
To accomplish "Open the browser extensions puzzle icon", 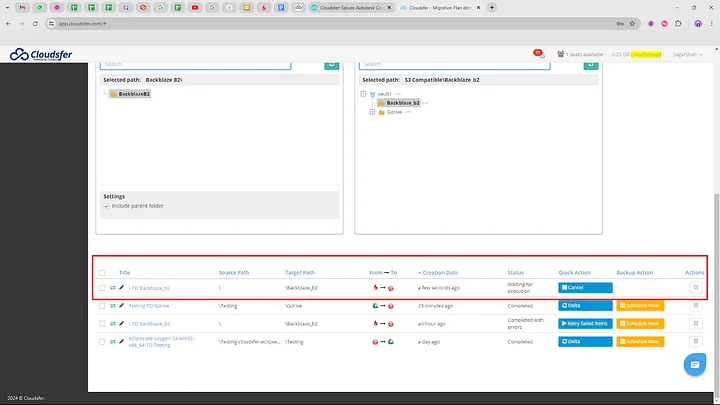I will pos(678,23).
